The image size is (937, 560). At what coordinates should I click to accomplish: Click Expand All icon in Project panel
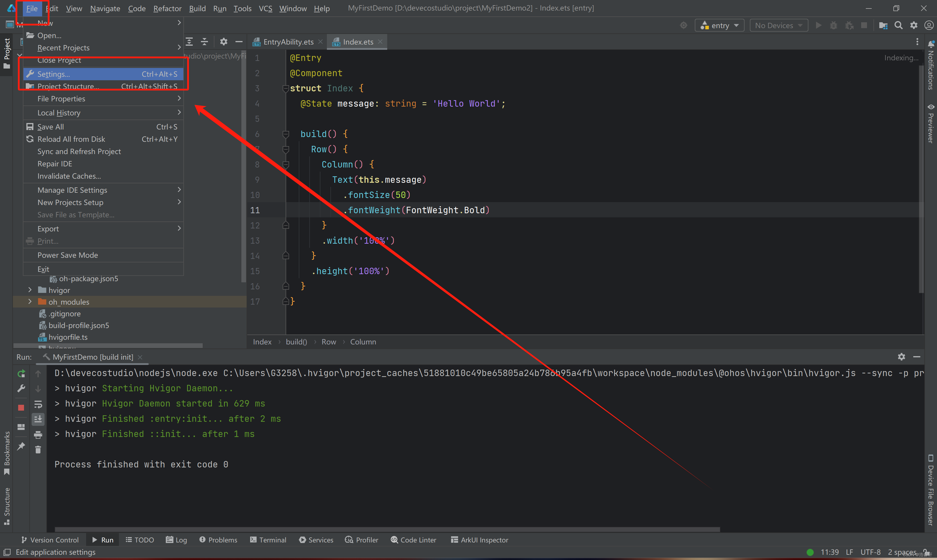(x=190, y=42)
